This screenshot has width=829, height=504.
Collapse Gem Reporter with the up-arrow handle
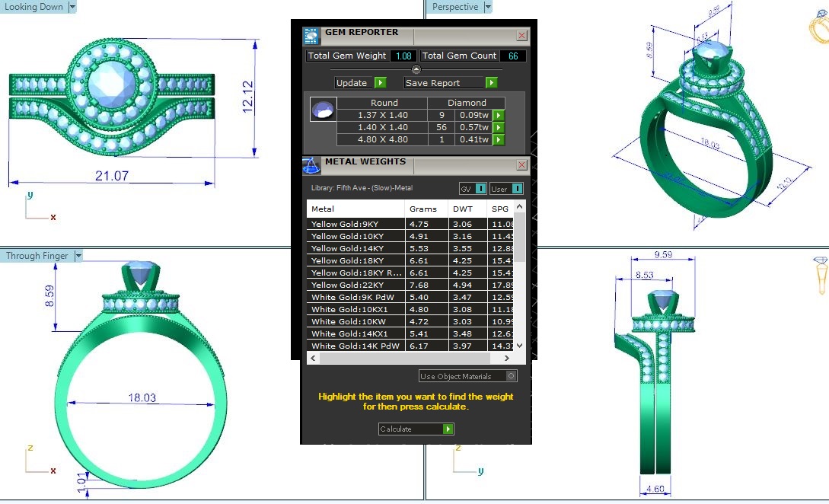[x=416, y=69]
